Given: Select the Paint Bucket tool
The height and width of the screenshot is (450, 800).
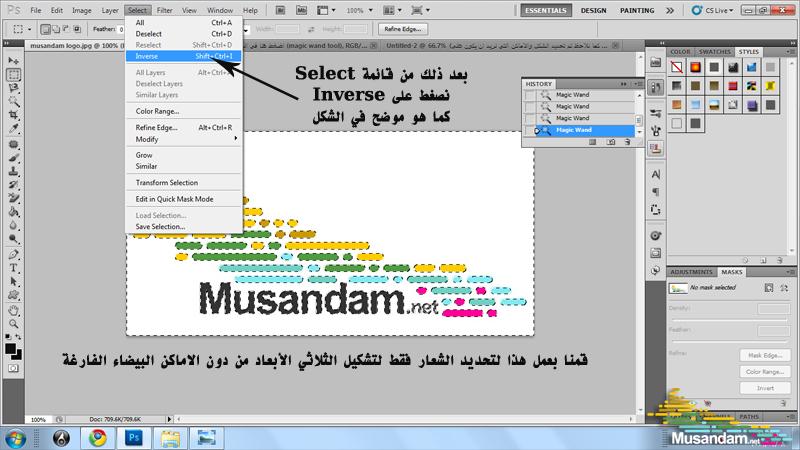Looking at the screenshot, I should click(x=13, y=212).
